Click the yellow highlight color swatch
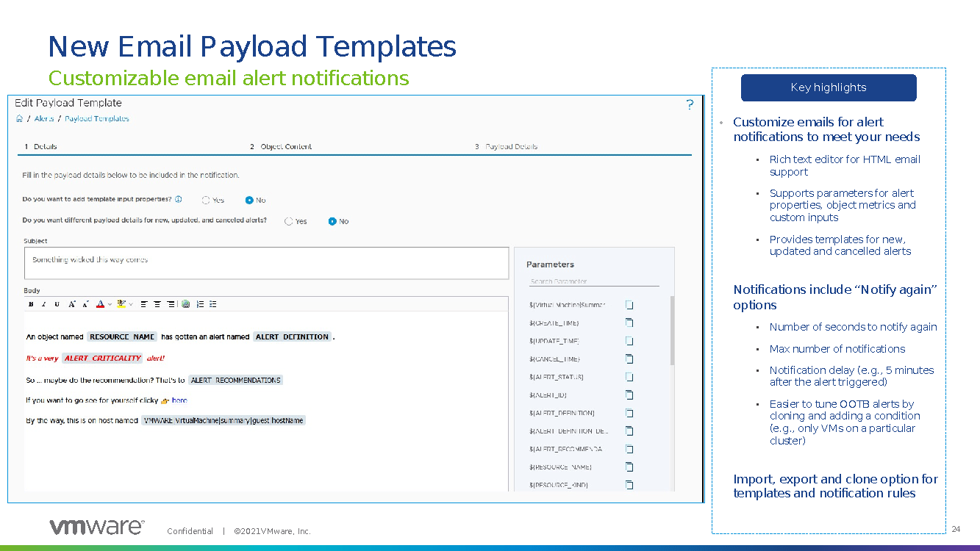Screen dimensions: 980x551 point(121,304)
